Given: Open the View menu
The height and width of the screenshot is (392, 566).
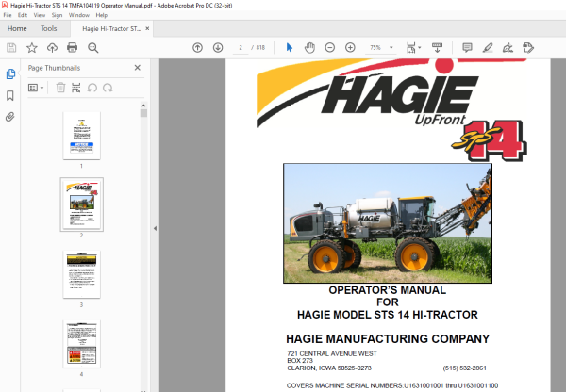Looking at the screenshot, I should click(40, 15).
